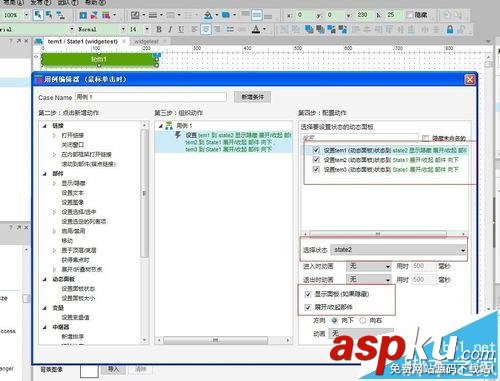Open the exit animation dropdown

(x=369, y=279)
